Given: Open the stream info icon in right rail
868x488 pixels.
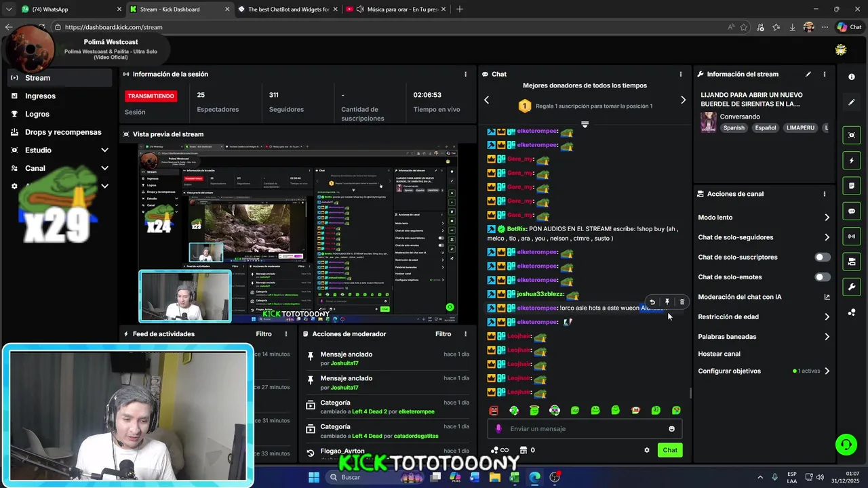Looking at the screenshot, I should click(x=852, y=77).
